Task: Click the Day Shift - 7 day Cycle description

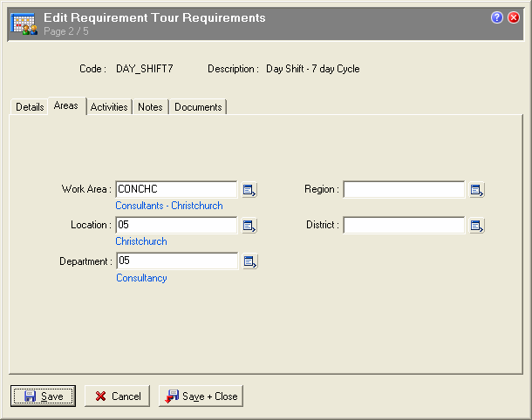Action: coord(313,69)
